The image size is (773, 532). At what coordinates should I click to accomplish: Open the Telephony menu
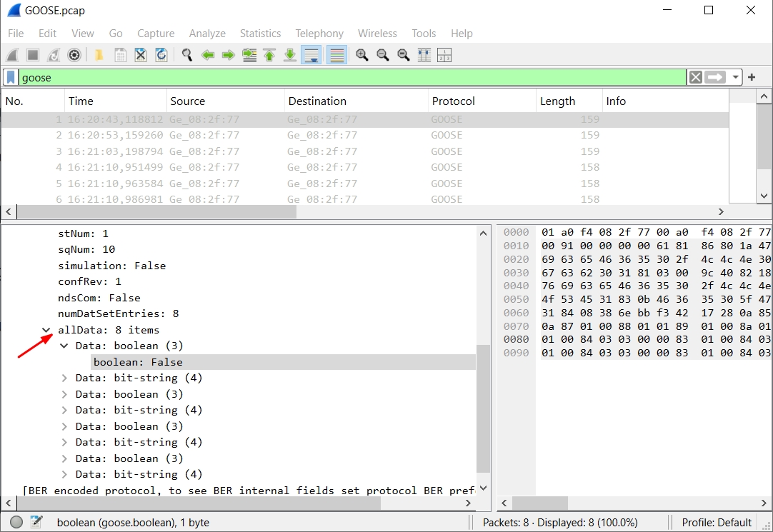[x=319, y=34]
